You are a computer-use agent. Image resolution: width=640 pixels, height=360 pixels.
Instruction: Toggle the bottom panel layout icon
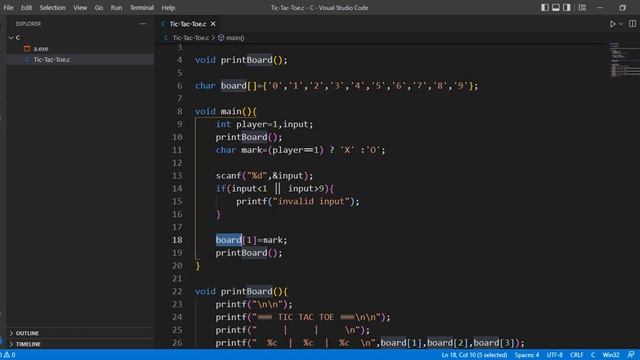(556, 8)
